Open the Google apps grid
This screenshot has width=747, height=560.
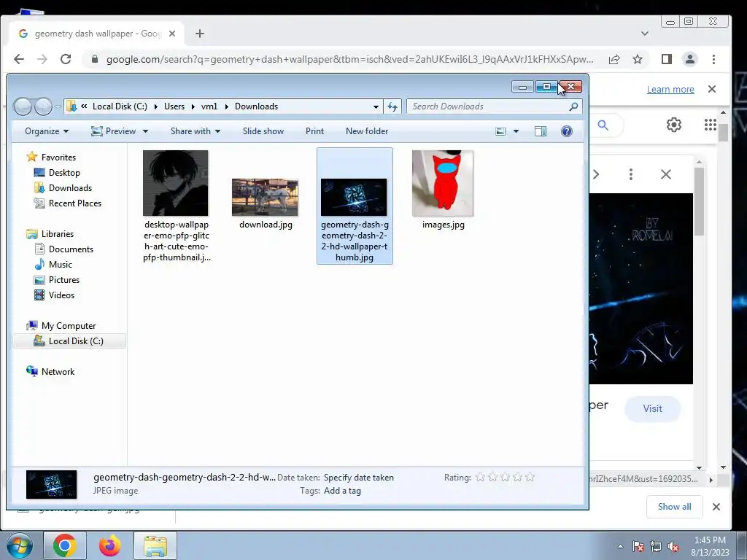click(711, 125)
